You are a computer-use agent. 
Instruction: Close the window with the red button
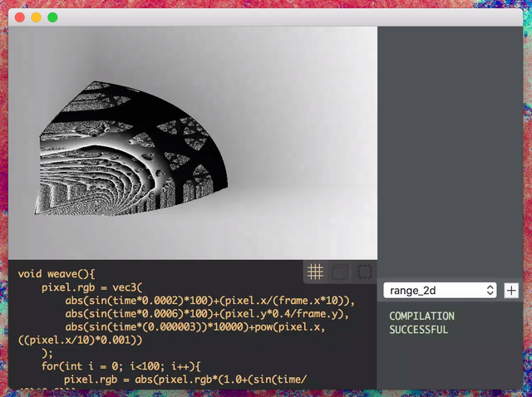coord(20,17)
